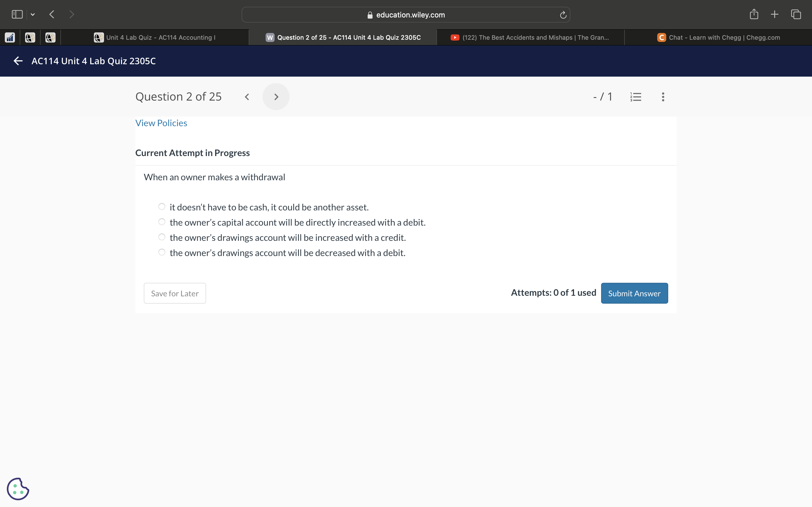Open the question list icon
The width and height of the screenshot is (812, 507).
pyautogui.click(x=636, y=97)
